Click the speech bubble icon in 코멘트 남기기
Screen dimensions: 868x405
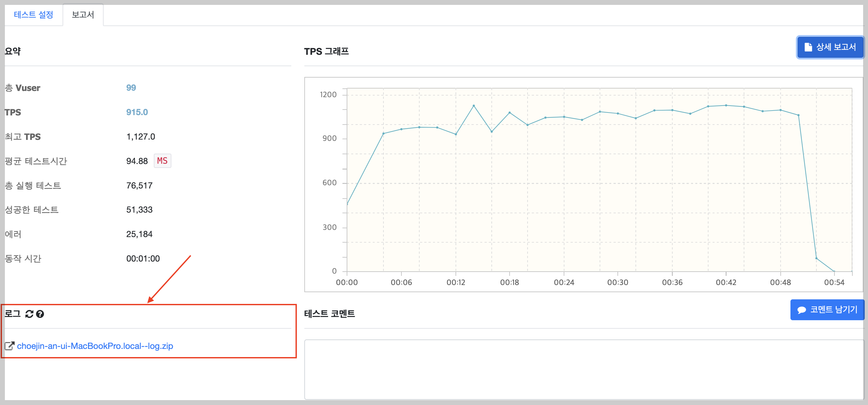click(802, 309)
